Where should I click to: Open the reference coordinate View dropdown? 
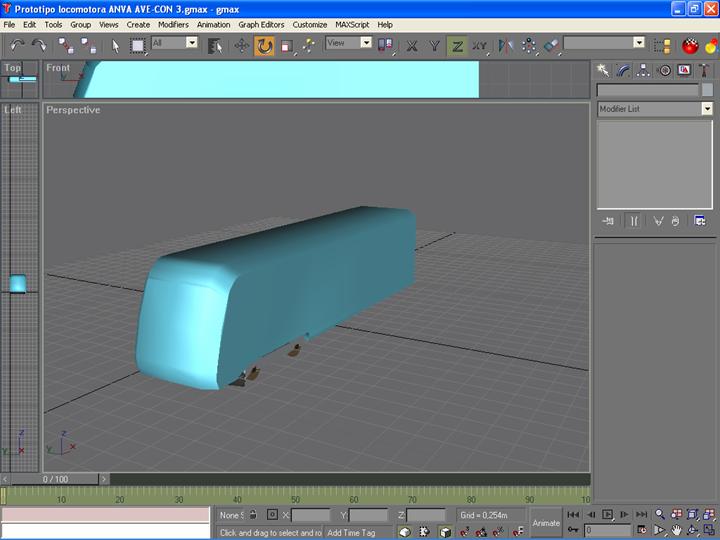tap(349, 44)
